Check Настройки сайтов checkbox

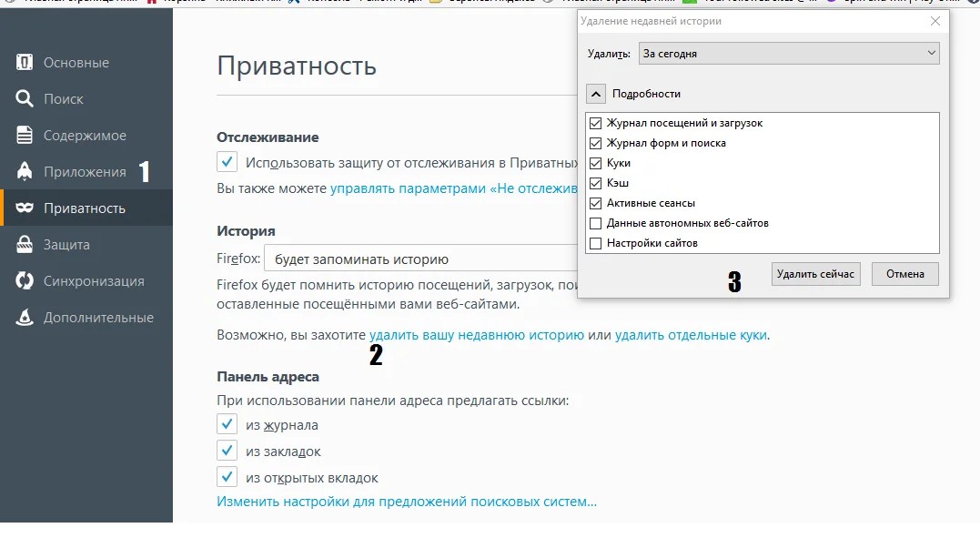coord(596,243)
